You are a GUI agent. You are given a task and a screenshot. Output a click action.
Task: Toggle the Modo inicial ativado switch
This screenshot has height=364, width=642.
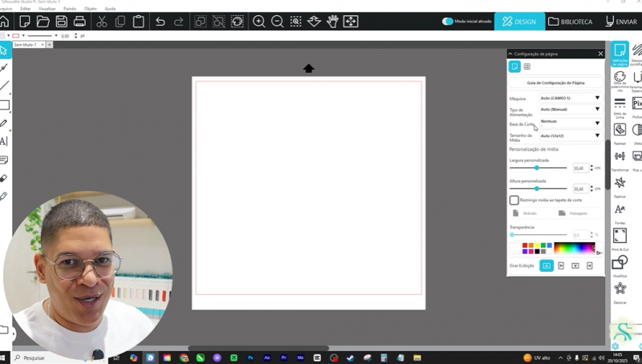click(448, 22)
